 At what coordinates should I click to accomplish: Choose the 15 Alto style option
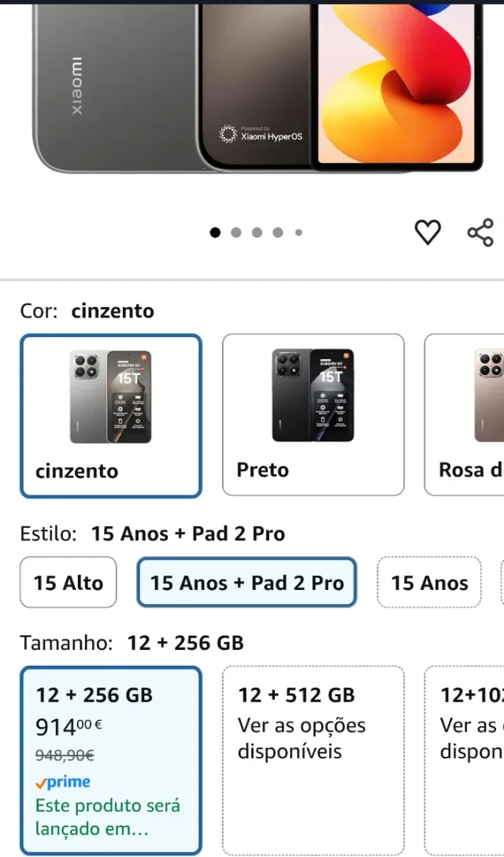[68, 583]
